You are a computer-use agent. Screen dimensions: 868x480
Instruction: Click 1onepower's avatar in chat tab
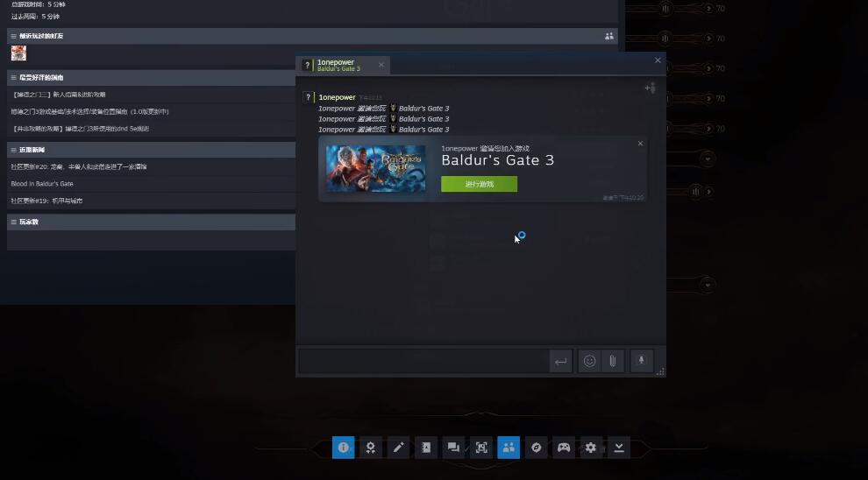(x=307, y=65)
